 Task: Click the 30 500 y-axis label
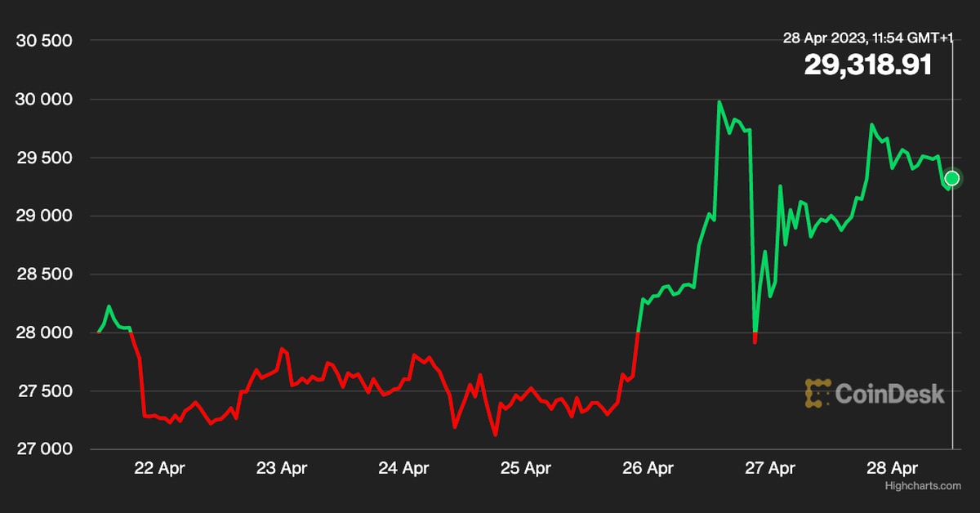pyautogui.click(x=45, y=41)
